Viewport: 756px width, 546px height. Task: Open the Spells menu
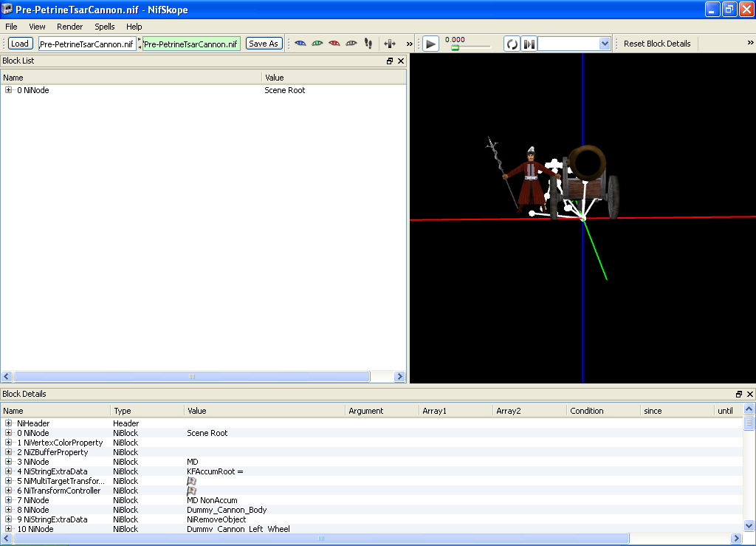pyautogui.click(x=105, y=27)
